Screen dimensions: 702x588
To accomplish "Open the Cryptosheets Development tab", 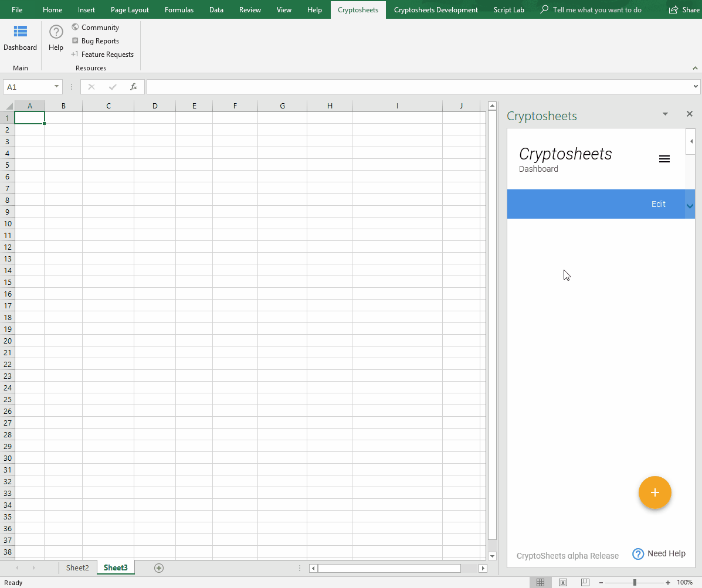I will point(436,10).
